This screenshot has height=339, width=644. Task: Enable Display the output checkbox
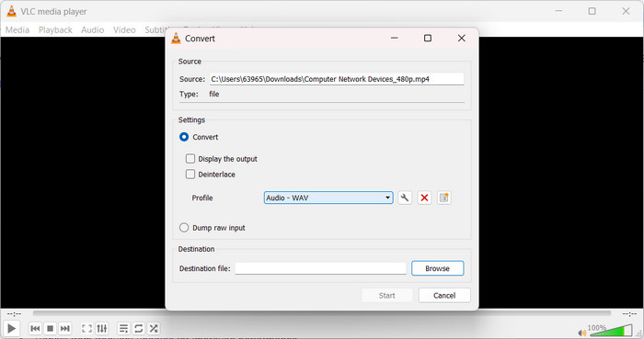tap(190, 159)
